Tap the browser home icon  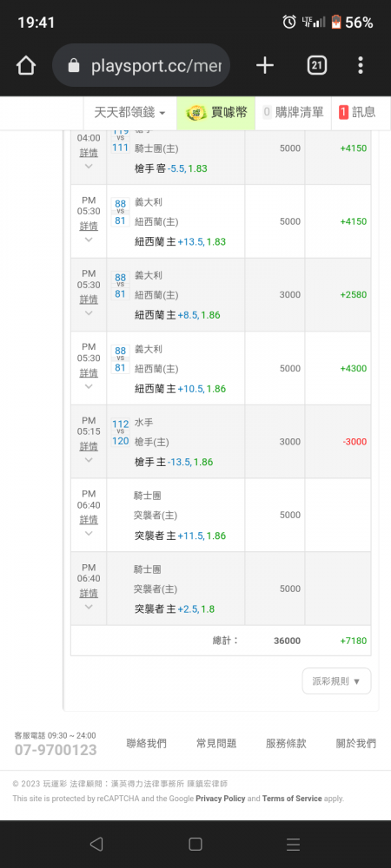26,66
